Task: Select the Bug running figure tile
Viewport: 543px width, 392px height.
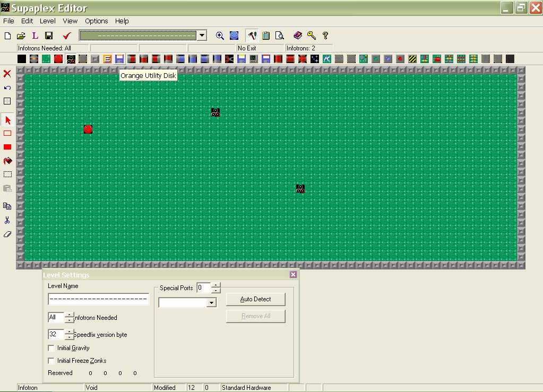Action: coord(327,59)
